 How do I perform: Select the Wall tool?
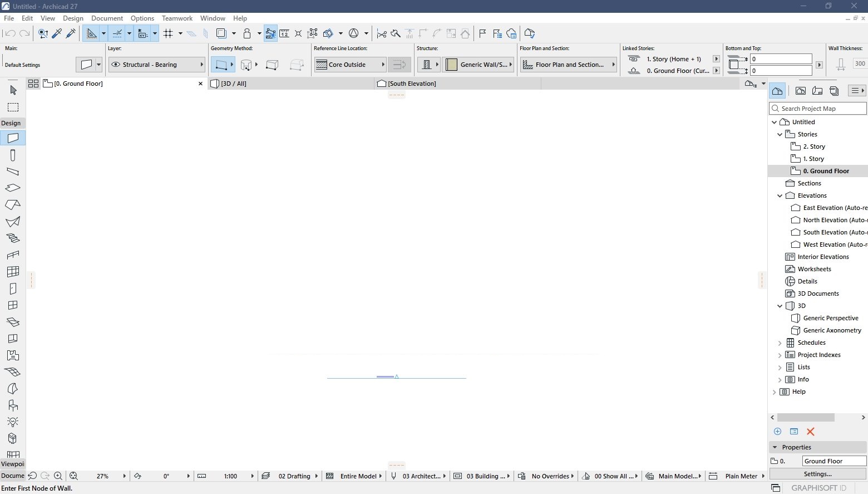click(13, 138)
